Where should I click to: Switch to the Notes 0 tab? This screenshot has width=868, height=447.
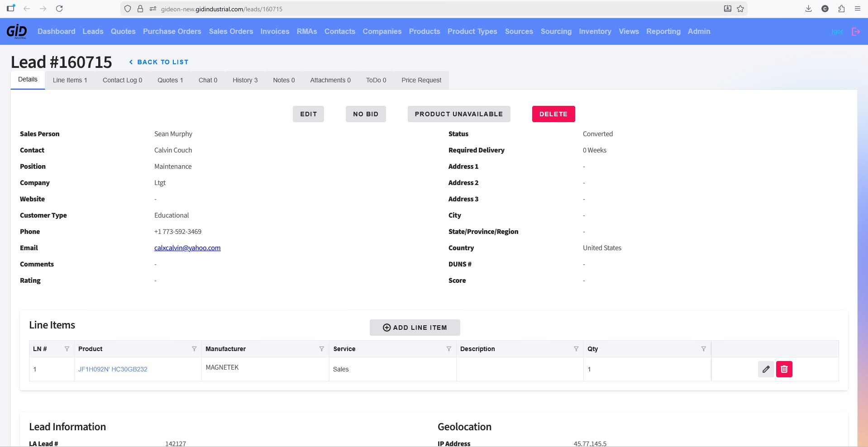pyautogui.click(x=284, y=80)
